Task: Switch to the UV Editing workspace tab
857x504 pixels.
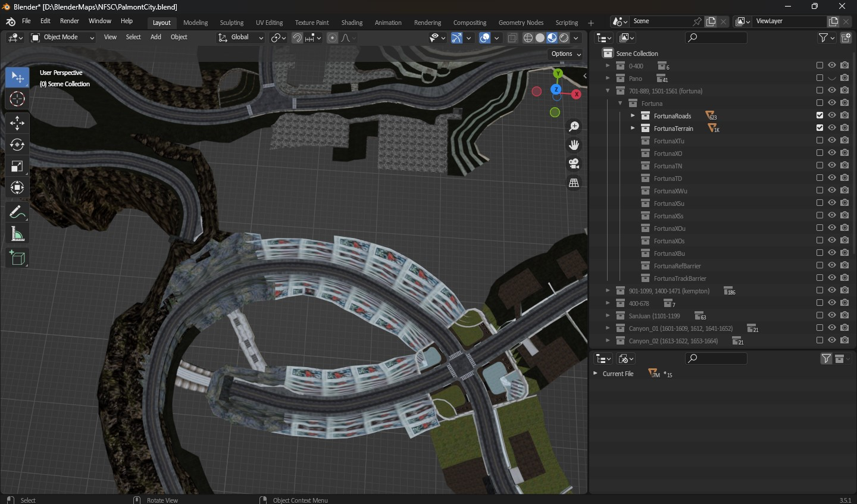Action: 269,23
